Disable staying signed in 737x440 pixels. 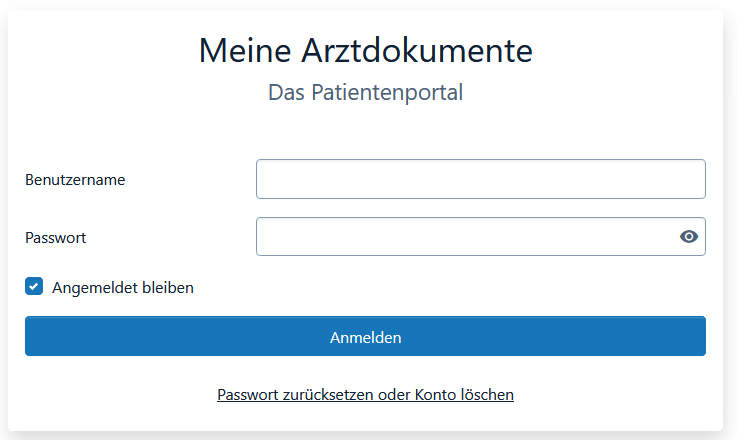34,287
